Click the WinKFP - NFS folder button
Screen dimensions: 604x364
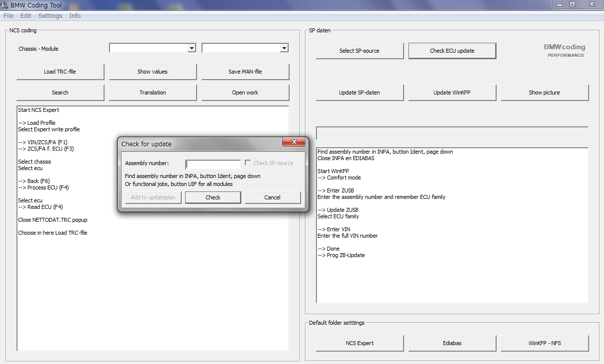545,343
